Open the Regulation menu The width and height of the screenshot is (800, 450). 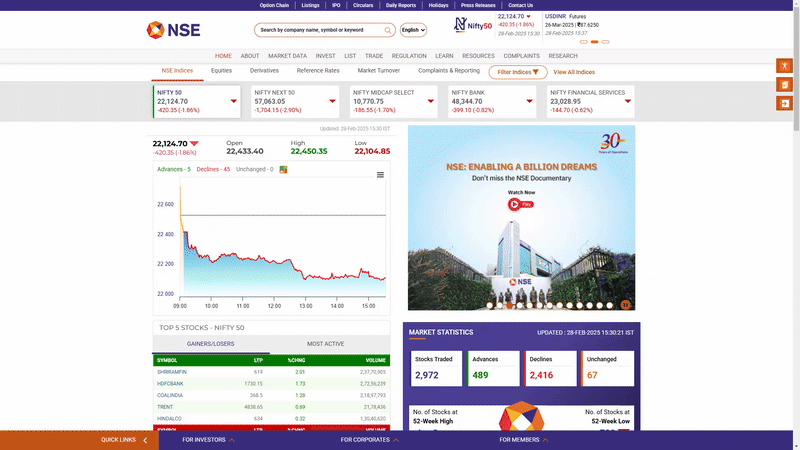[x=409, y=56]
